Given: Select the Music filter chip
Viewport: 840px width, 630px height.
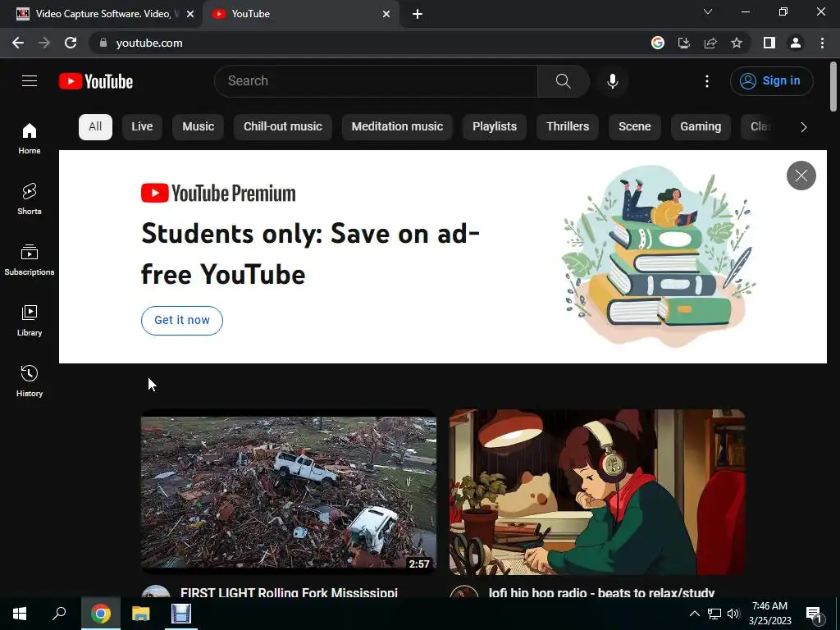Looking at the screenshot, I should tap(199, 127).
